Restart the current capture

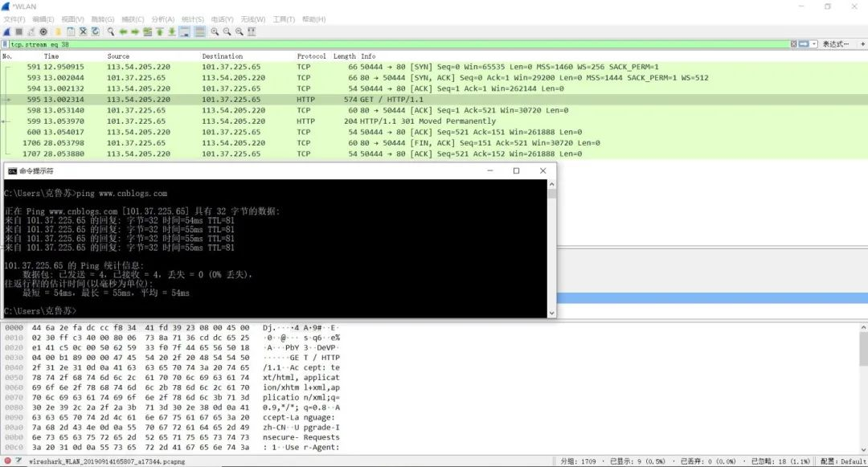[x=31, y=31]
